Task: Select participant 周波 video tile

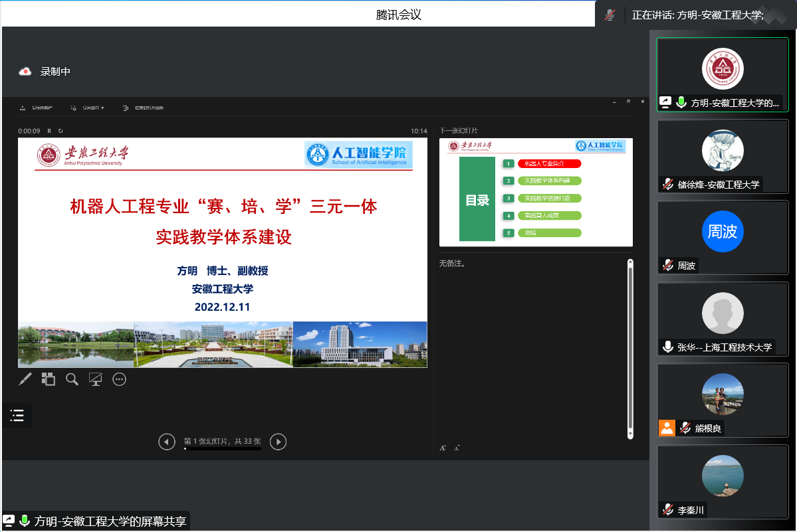Action: tap(723, 237)
